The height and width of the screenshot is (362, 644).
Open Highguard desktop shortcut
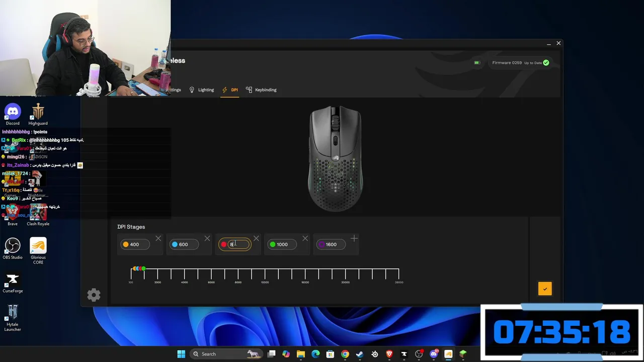tap(38, 115)
